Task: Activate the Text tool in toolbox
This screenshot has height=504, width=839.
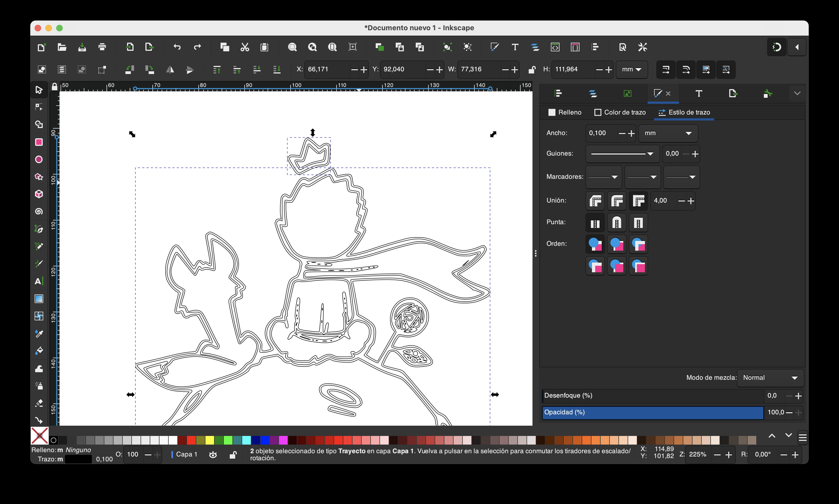Action: [39, 281]
